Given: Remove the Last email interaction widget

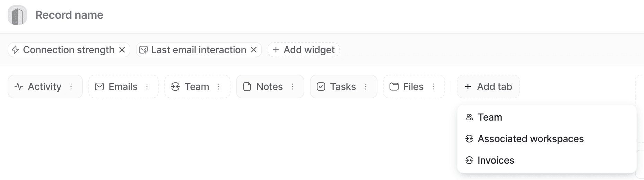Looking at the screenshot, I should click(x=254, y=50).
